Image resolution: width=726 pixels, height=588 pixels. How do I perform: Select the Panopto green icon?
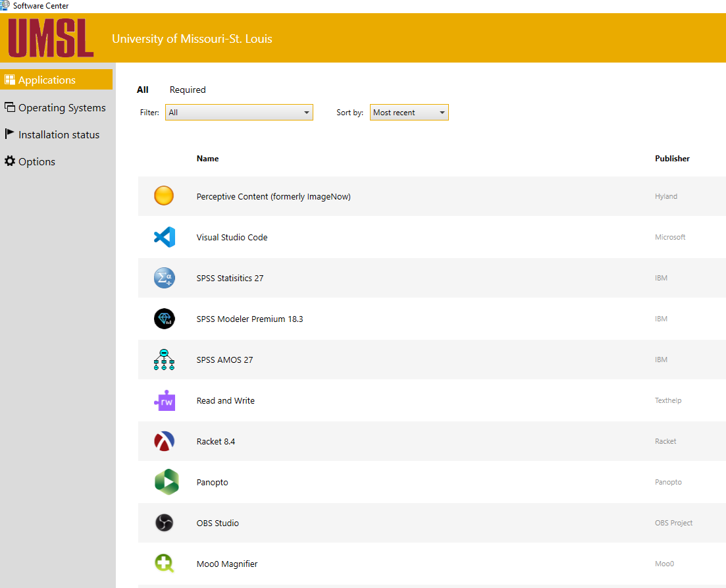164,481
